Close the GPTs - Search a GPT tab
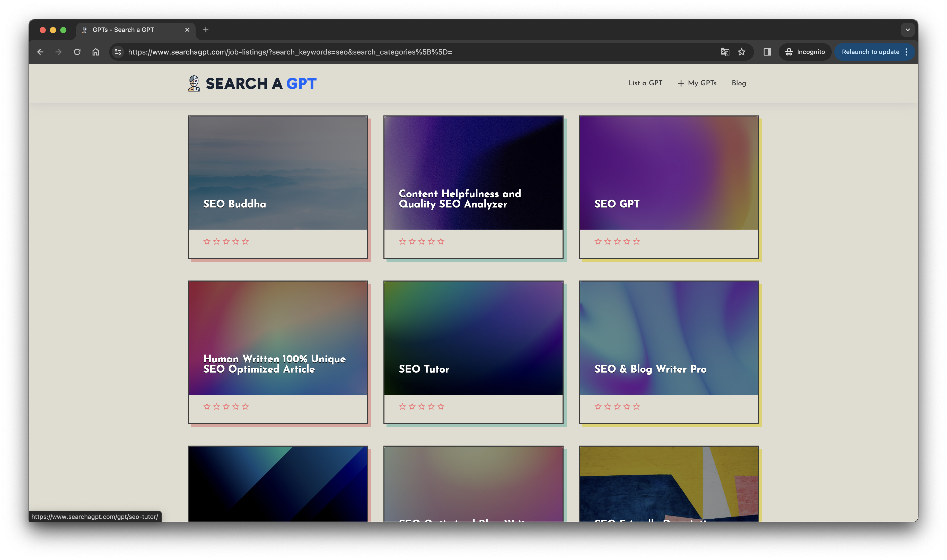 click(x=187, y=30)
